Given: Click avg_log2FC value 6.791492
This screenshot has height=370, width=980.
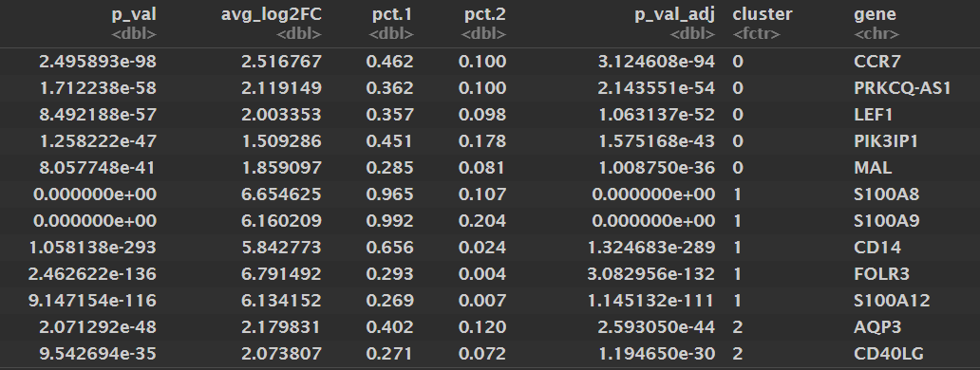Looking at the screenshot, I should (x=281, y=274).
